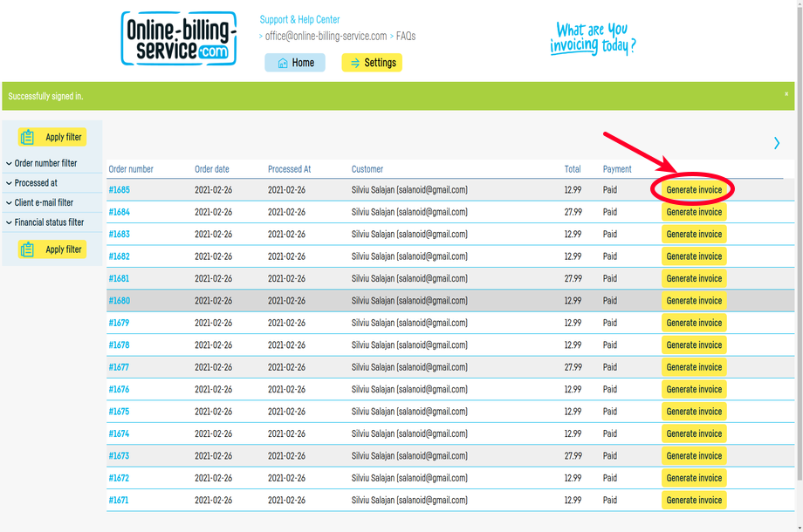Click clipboard icon on top Apply filter

coord(27,137)
